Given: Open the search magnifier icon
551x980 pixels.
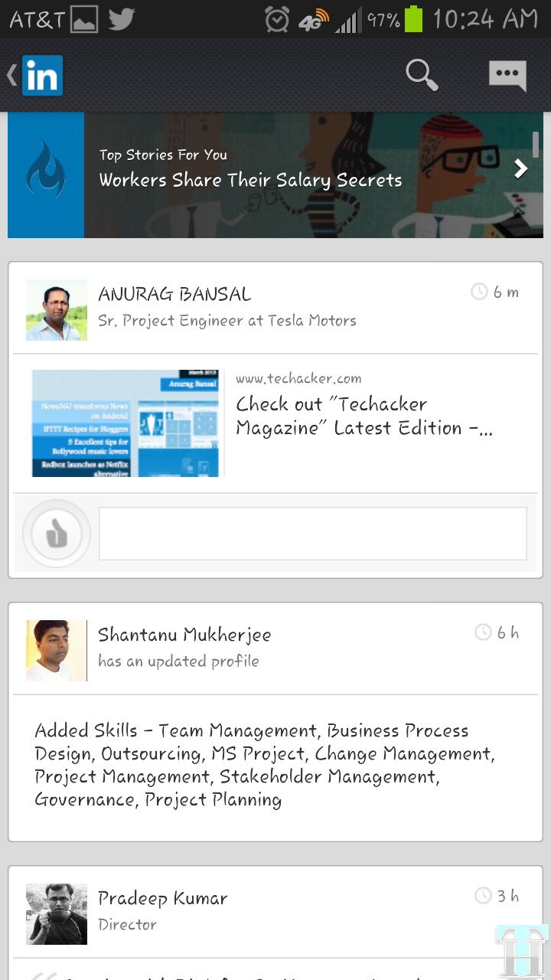Looking at the screenshot, I should pyautogui.click(x=421, y=75).
